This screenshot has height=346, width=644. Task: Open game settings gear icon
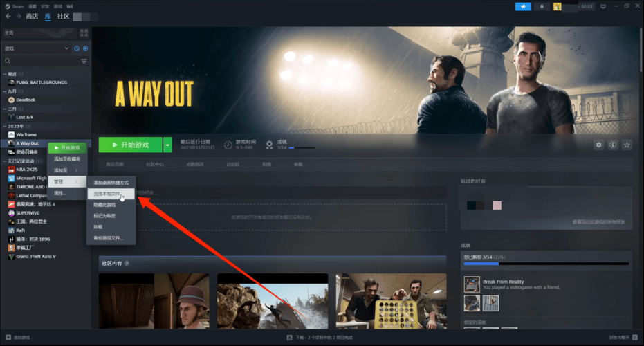(x=599, y=145)
